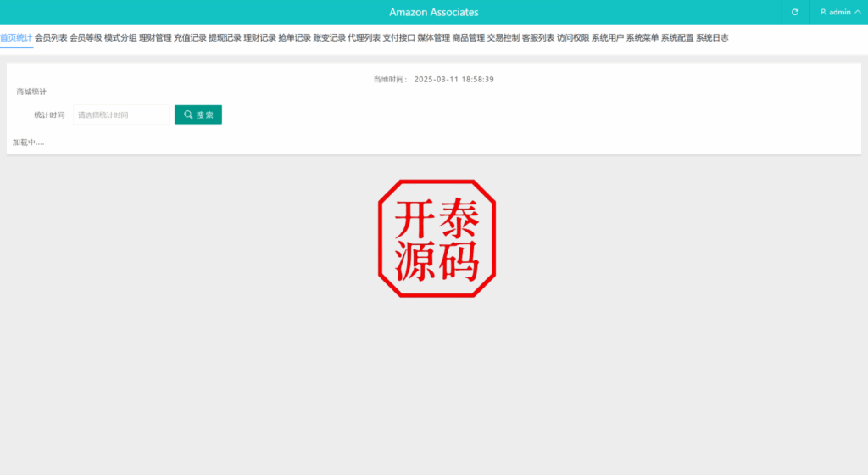Select 客服列表 menu item
868x475 pixels.
pyautogui.click(x=538, y=37)
